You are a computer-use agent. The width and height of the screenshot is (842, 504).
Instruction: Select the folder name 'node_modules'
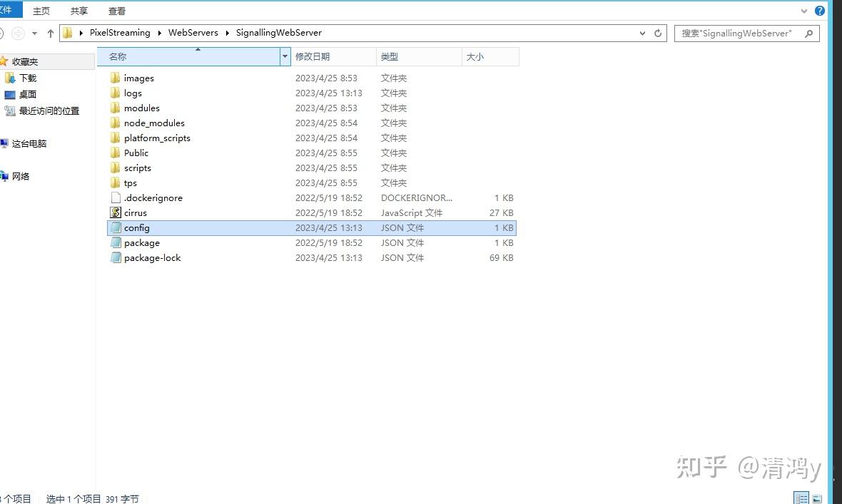[154, 123]
